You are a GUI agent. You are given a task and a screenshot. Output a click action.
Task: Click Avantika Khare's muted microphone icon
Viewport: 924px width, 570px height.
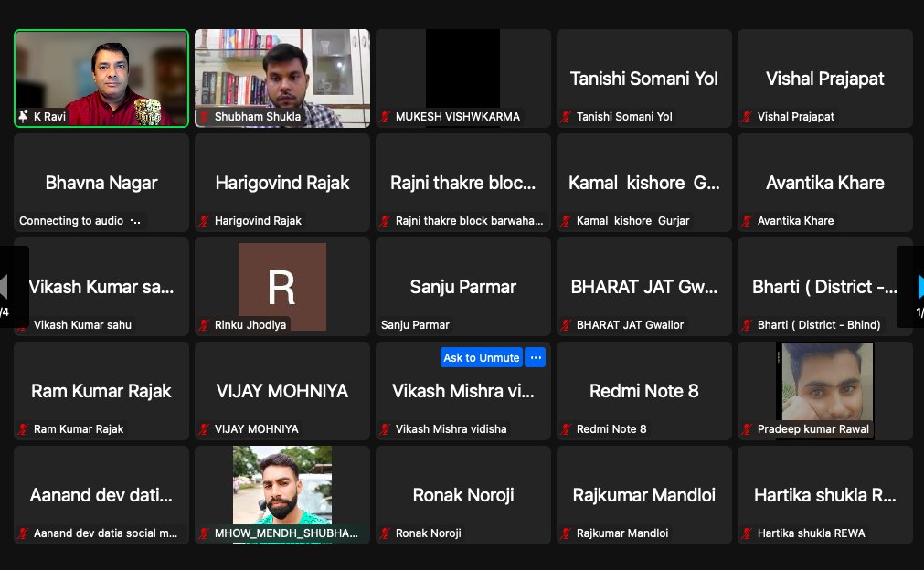(747, 221)
